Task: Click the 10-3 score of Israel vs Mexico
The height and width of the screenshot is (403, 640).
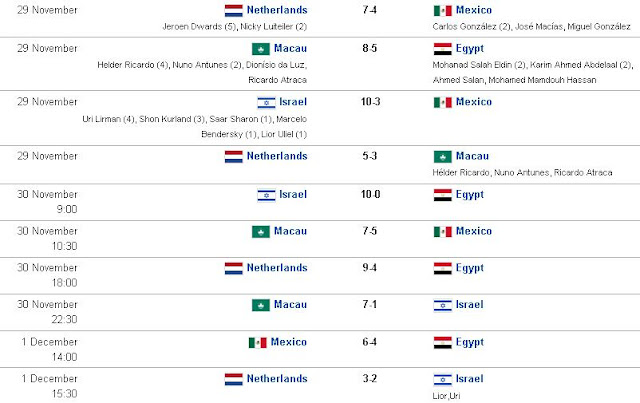Action: pyautogui.click(x=370, y=102)
